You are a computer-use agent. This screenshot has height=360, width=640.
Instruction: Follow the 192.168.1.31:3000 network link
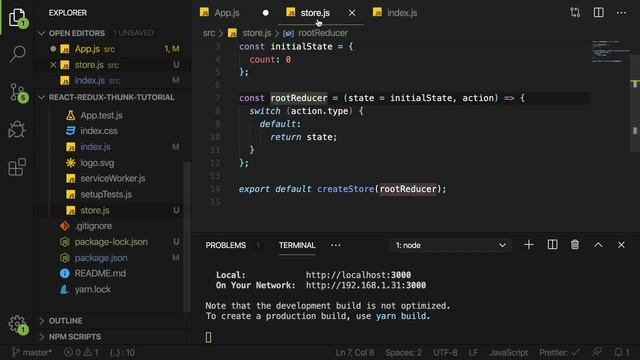366,285
